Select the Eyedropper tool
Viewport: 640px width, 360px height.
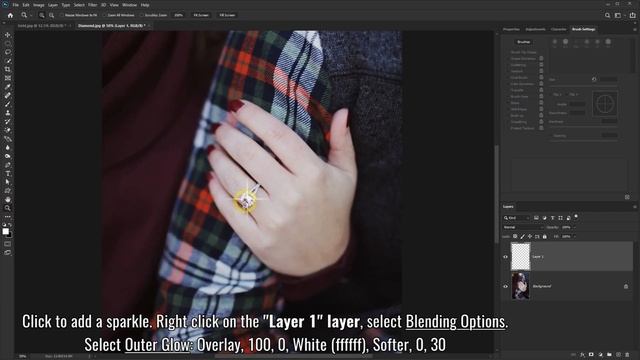click(8, 87)
